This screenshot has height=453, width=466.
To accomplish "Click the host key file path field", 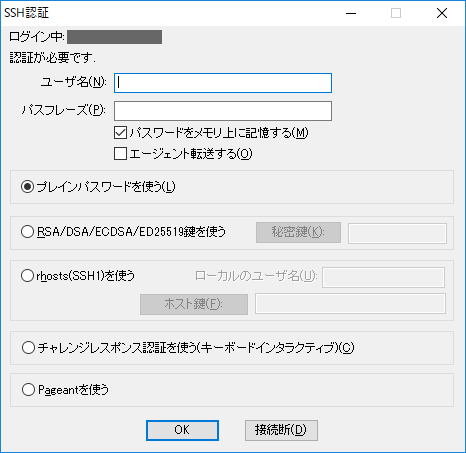I will click(x=350, y=304).
